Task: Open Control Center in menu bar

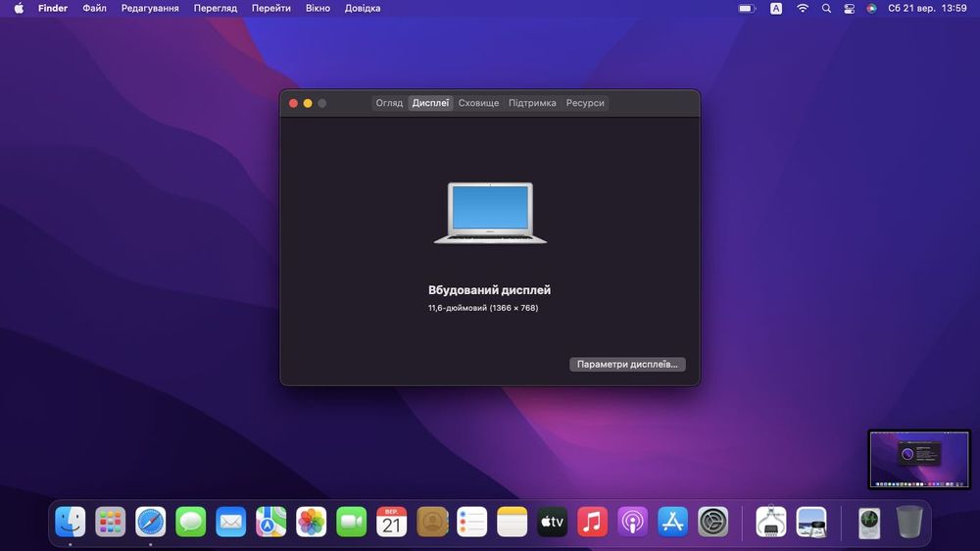Action: 849,8
